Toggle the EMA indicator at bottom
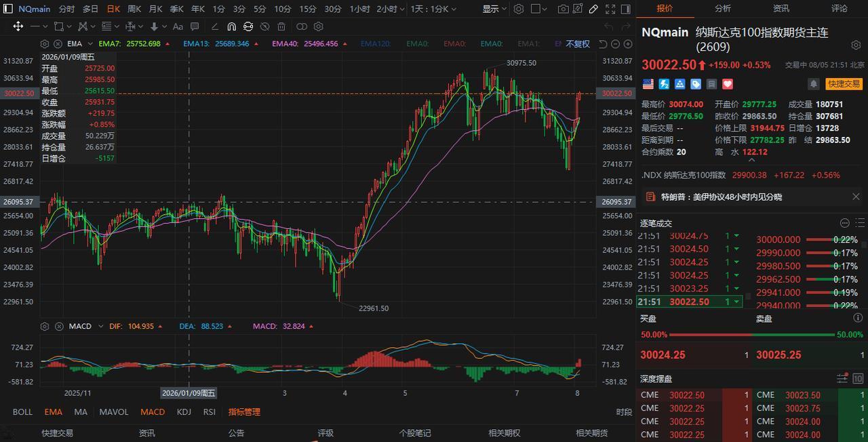 point(54,411)
